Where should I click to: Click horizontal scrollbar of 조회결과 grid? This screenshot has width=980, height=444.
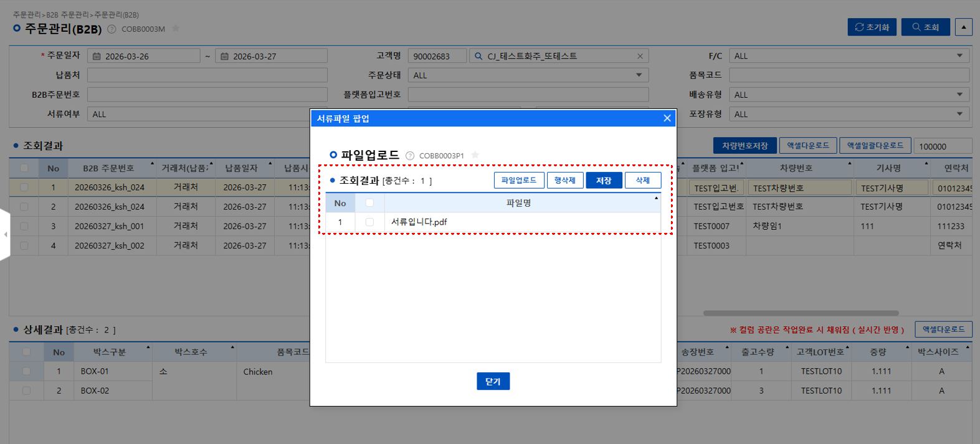(801, 313)
